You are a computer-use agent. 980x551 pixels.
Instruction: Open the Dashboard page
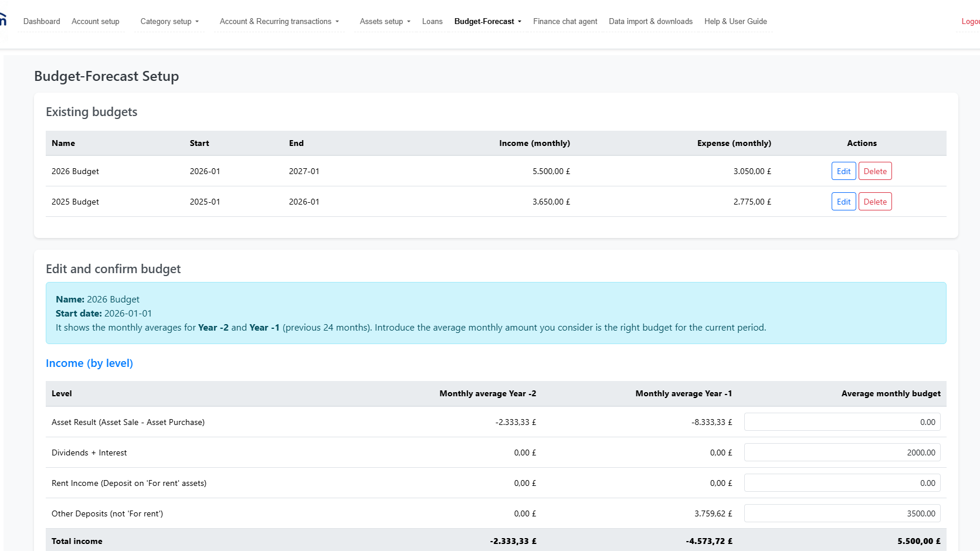[42, 21]
